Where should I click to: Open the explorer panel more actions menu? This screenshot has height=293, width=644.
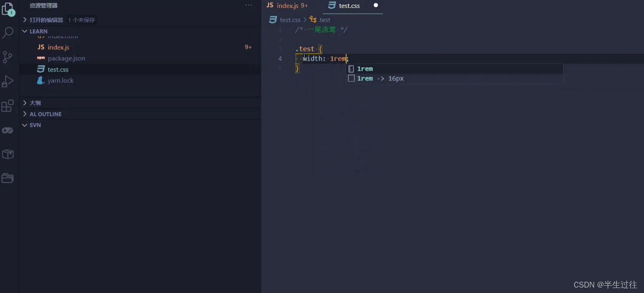[x=249, y=5]
